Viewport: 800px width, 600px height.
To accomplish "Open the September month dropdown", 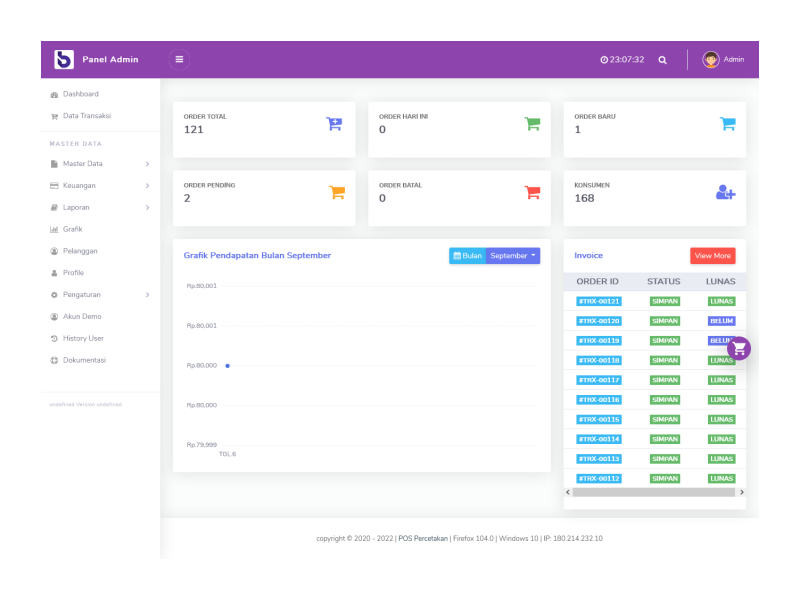I will point(512,255).
